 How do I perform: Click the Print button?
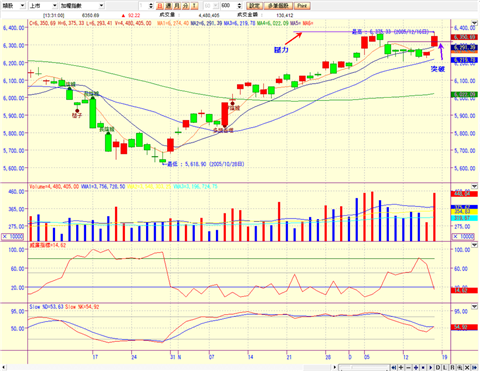point(302,6)
